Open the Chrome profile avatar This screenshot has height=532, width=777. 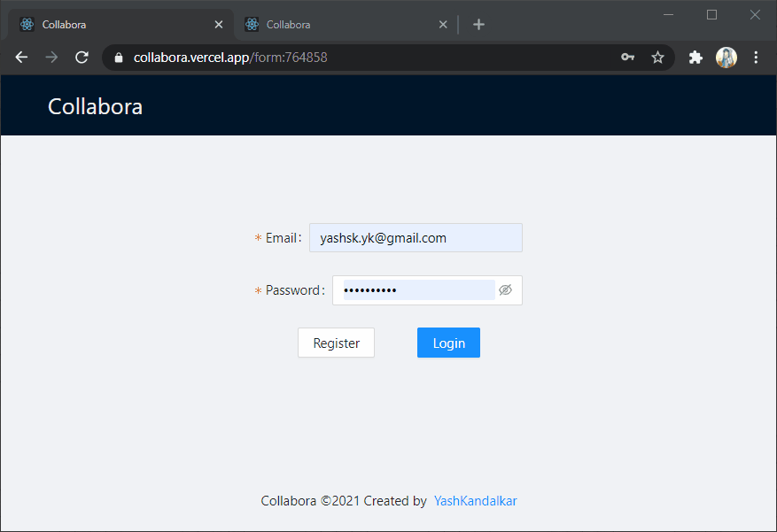click(726, 58)
